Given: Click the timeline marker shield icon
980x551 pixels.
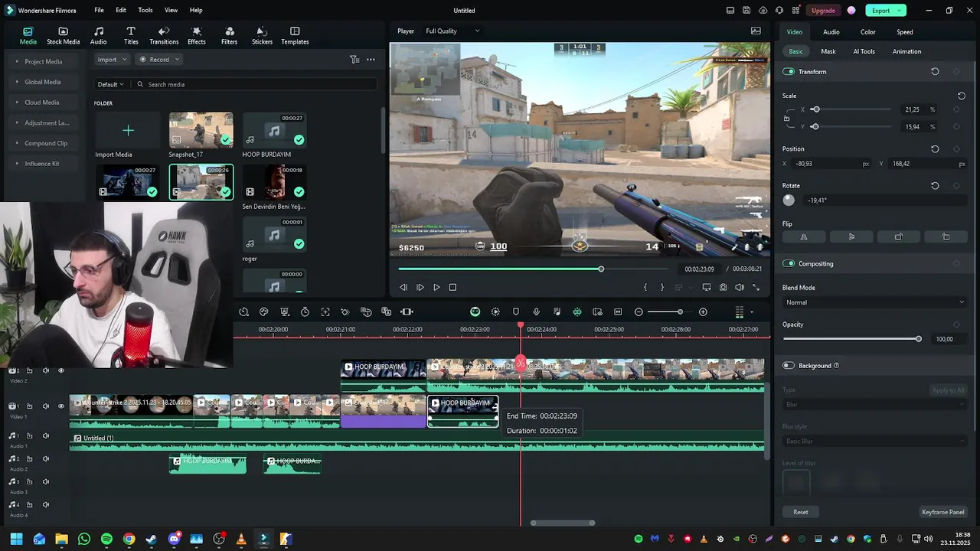Looking at the screenshot, I should point(516,311).
